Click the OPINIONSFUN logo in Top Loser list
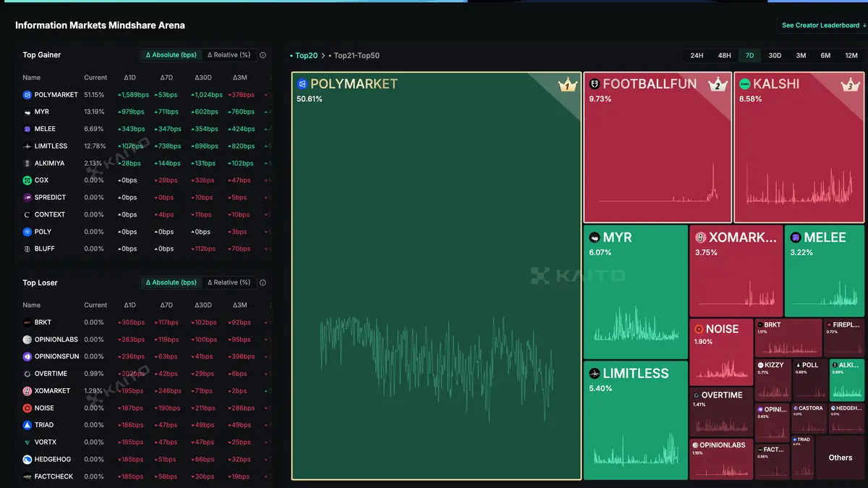 [x=27, y=357]
